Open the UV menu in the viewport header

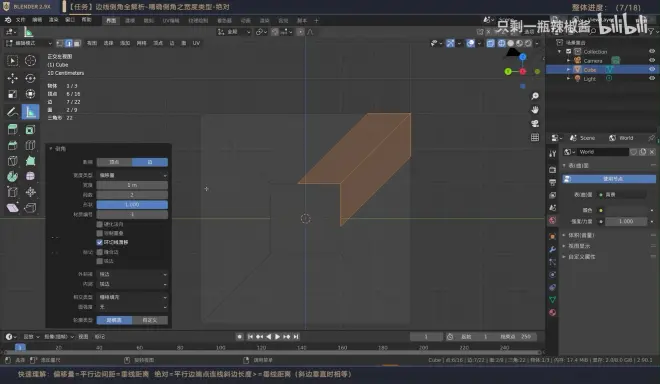point(196,43)
